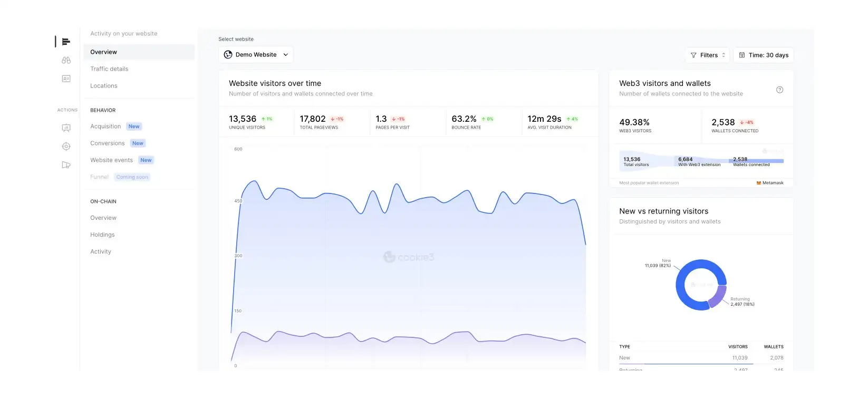Click the Metamask fox icon

click(758, 183)
